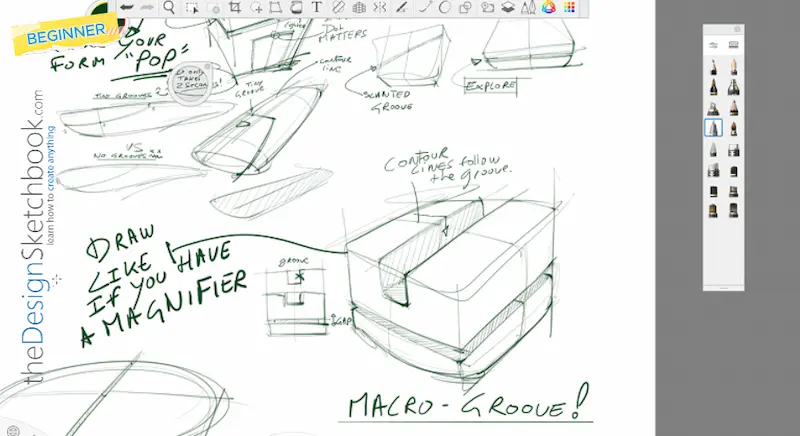Select the Crop tool
This screenshot has width=800, height=436.
coord(235,7)
